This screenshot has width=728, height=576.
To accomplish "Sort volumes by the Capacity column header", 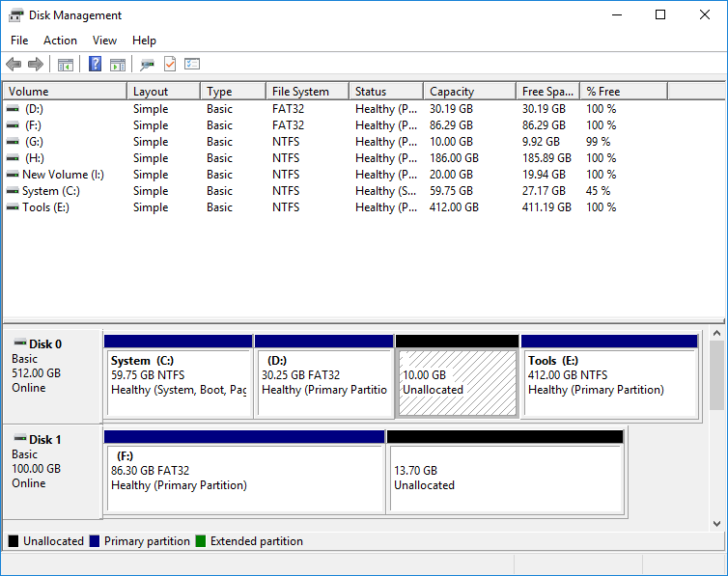I will tap(452, 92).
